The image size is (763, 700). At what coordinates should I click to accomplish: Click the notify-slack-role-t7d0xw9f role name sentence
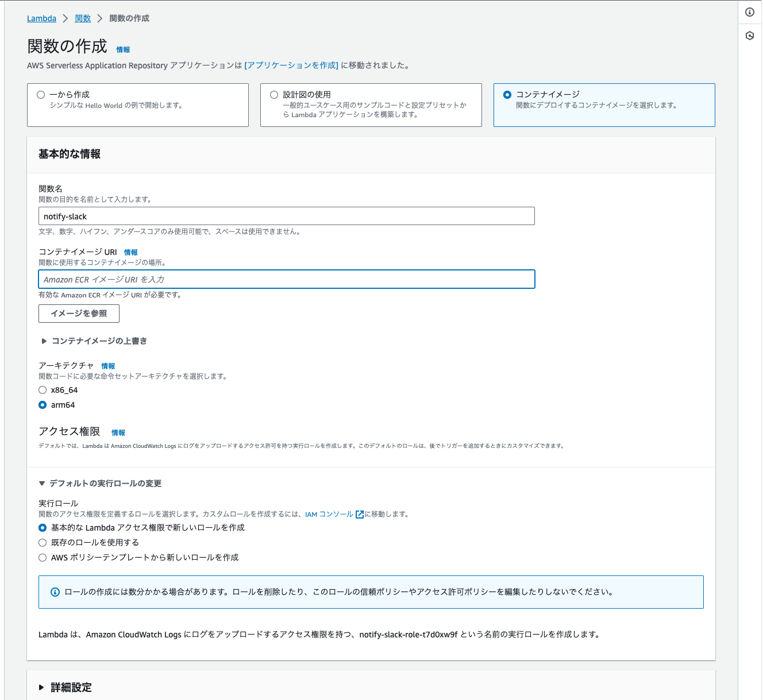point(319,635)
